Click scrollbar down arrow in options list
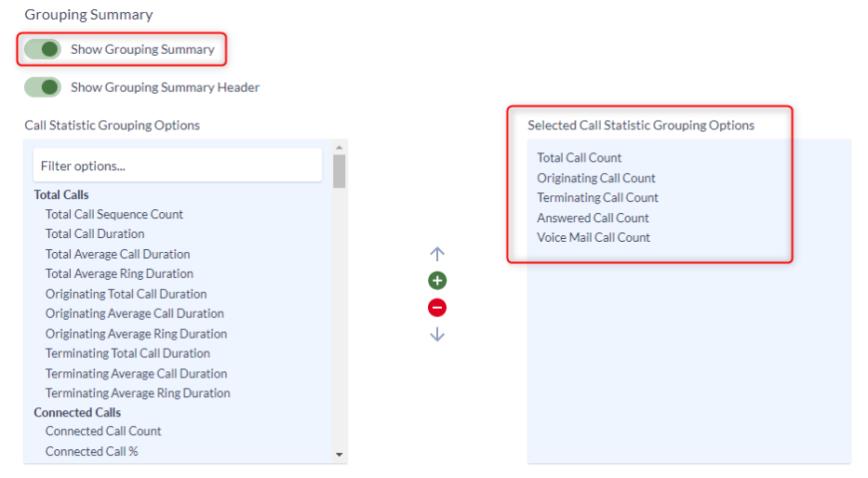 (x=340, y=455)
